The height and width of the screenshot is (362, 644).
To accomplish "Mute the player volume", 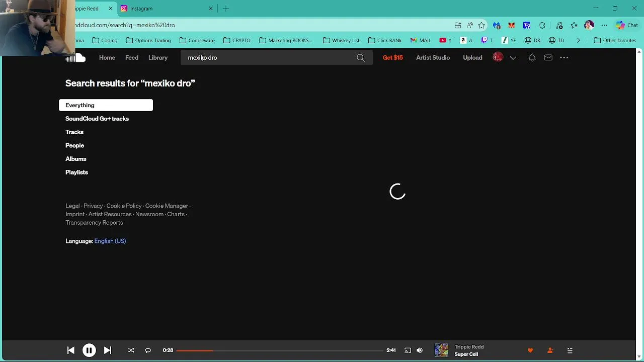I will click(x=420, y=350).
